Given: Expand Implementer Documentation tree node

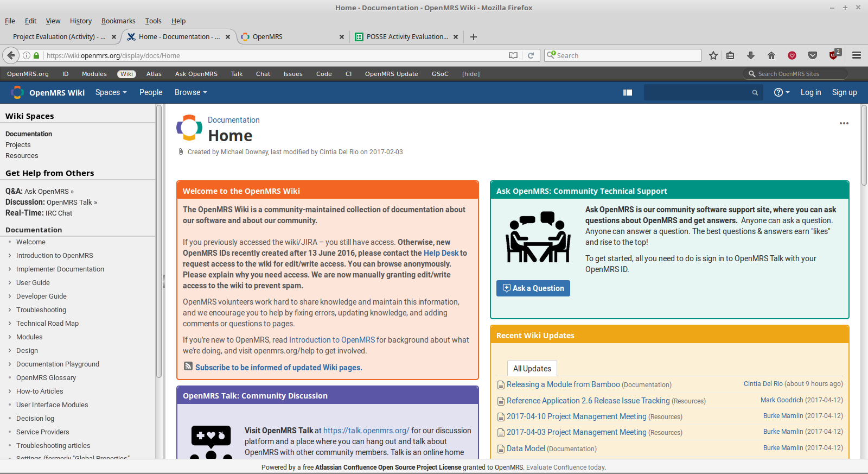Looking at the screenshot, I should tap(10, 269).
